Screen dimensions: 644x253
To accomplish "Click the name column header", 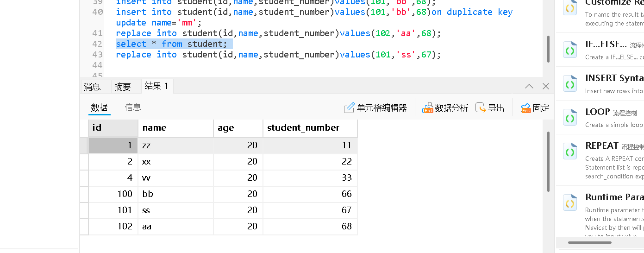I will click(x=175, y=128).
